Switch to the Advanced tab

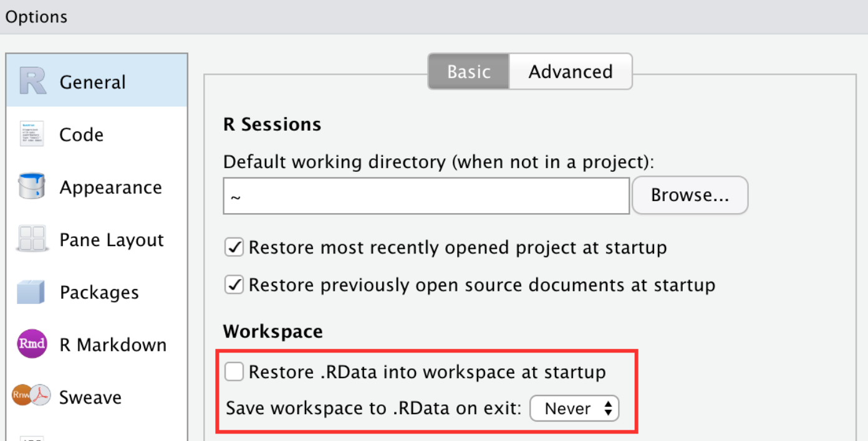point(571,72)
